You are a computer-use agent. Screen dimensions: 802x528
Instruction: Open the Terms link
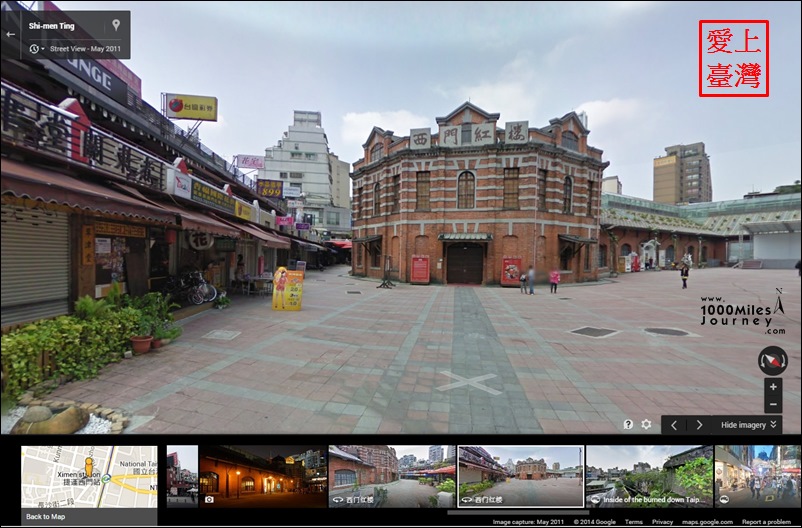pyautogui.click(x=633, y=522)
